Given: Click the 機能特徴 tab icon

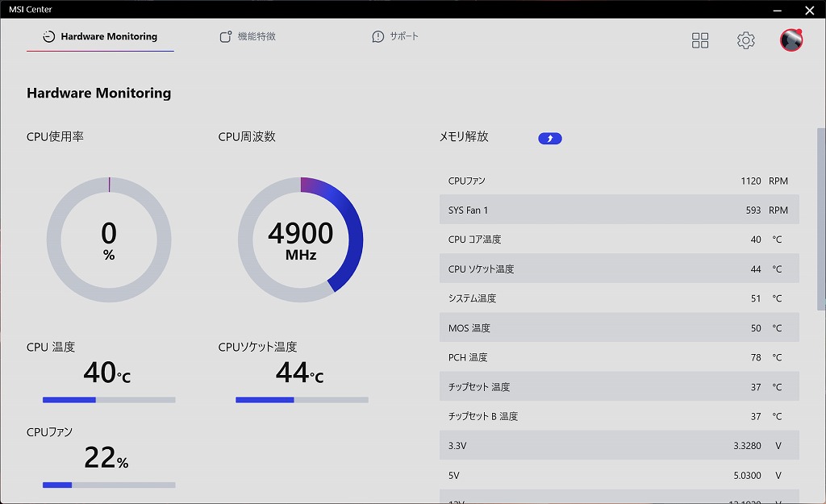Looking at the screenshot, I should tap(226, 36).
